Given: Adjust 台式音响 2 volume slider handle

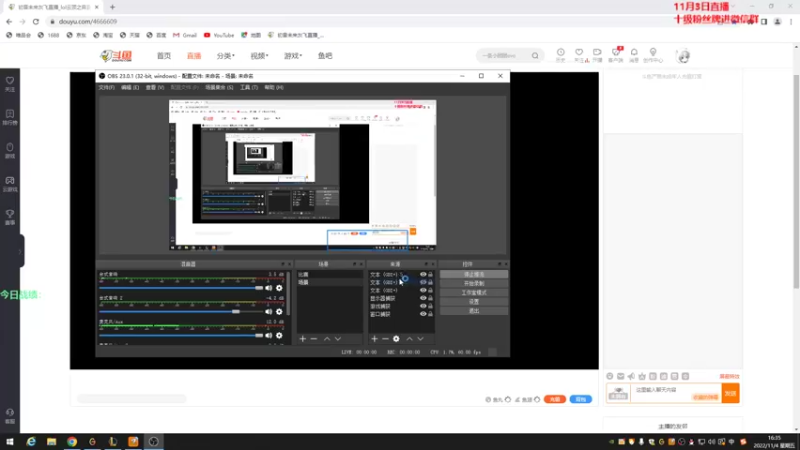Looking at the screenshot, I should 236,312.
